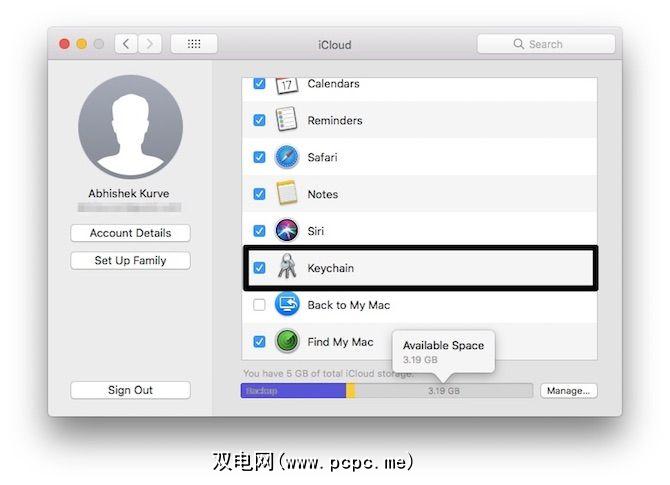Uncheck the Reminders checkbox

coord(259,120)
